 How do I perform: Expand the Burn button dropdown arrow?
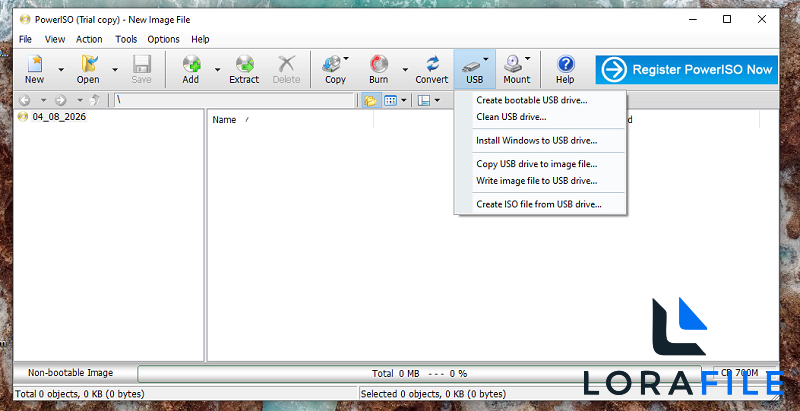click(405, 69)
